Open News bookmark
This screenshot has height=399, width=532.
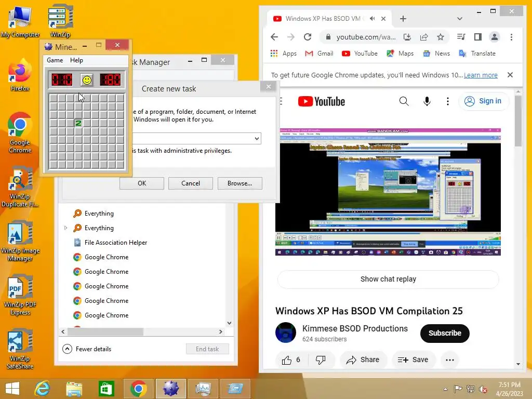pos(436,54)
